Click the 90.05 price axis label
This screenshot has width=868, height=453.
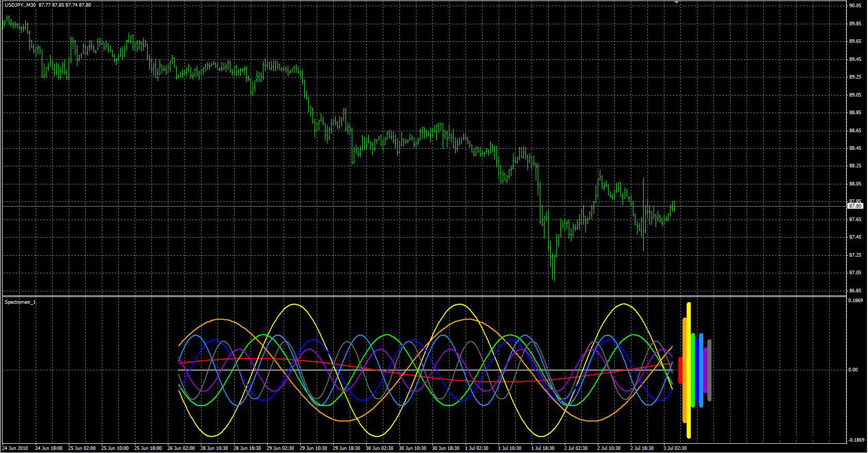point(855,6)
